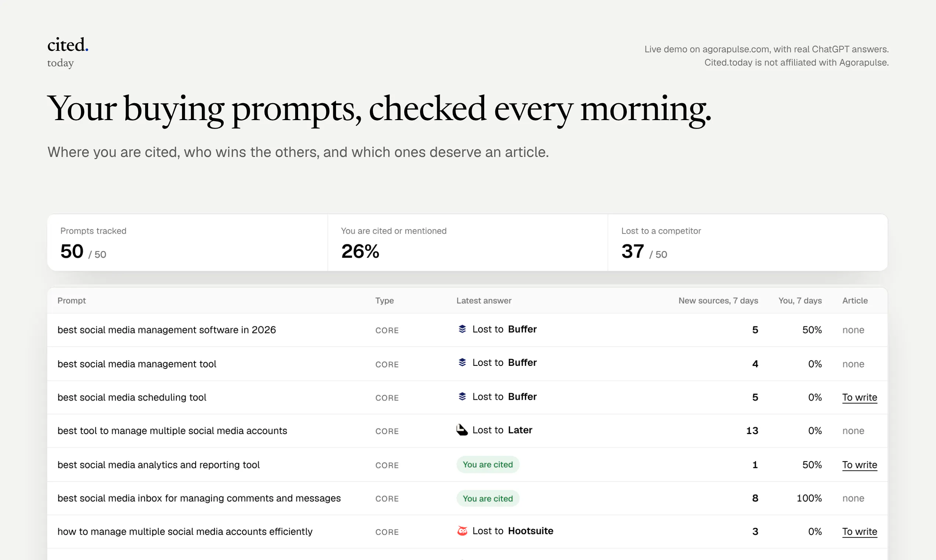Select the Prompts tracked stat card
This screenshot has width=936, height=560.
click(188, 243)
